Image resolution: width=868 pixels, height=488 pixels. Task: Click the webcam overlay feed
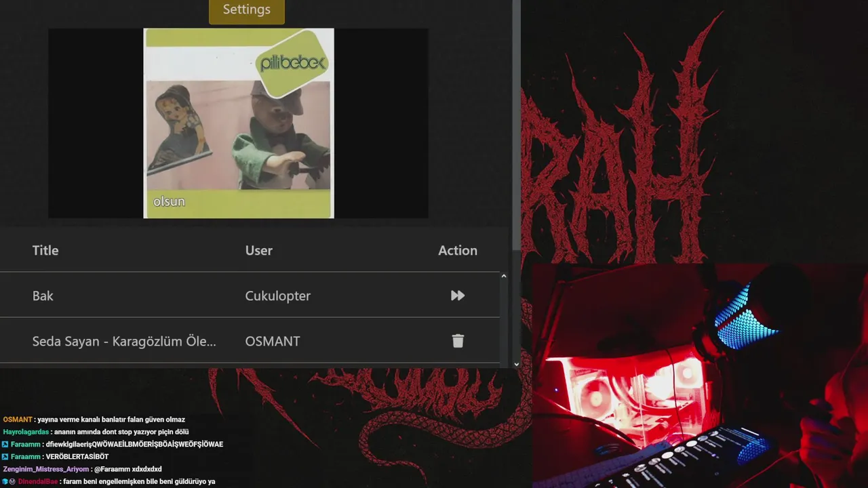click(700, 376)
